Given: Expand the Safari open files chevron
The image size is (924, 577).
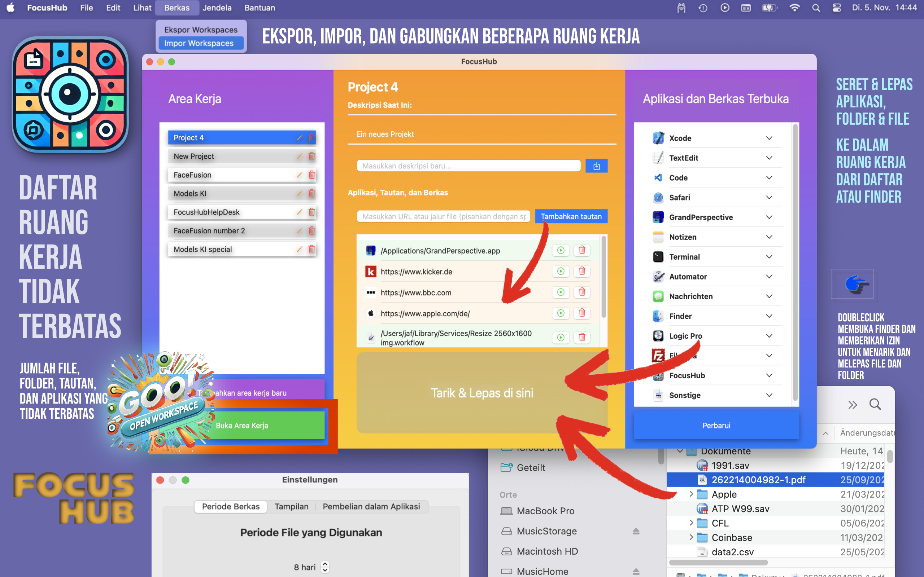Looking at the screenshot, I should tap(769, 197).
